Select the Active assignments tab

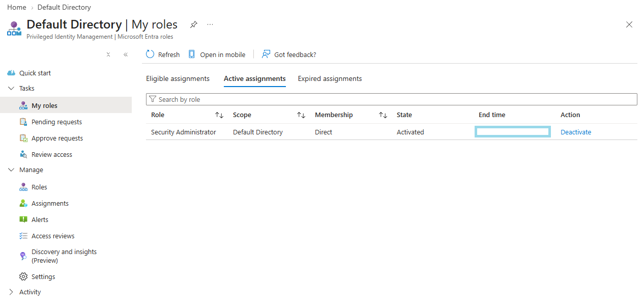pyautogui.click(x=255, y=79)
